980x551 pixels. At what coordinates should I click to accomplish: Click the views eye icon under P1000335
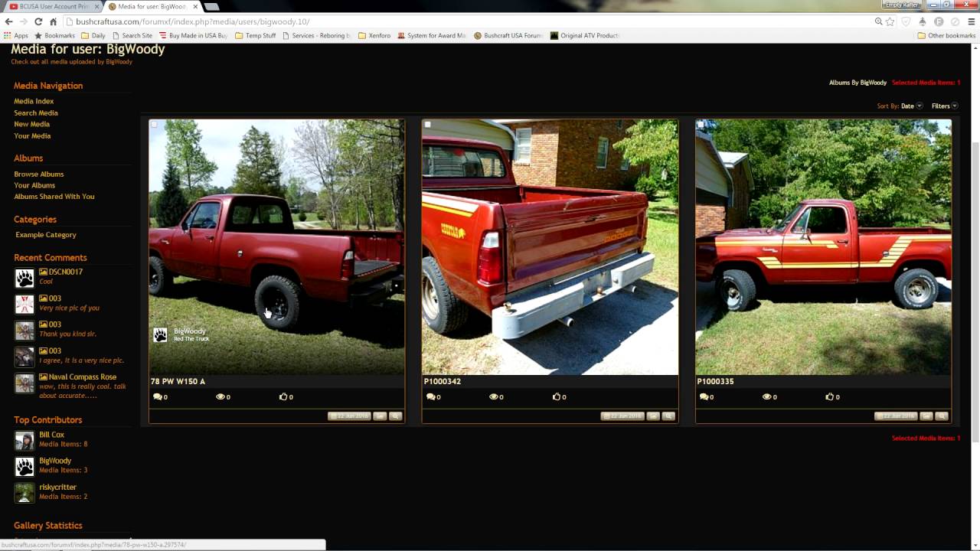pyautogui.click(x=767, y=396)
